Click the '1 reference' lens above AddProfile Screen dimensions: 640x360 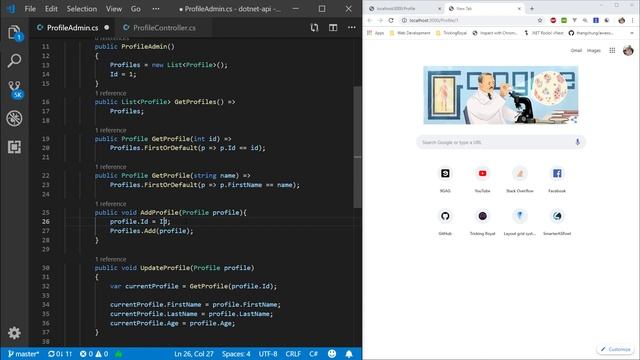point(110,204)
